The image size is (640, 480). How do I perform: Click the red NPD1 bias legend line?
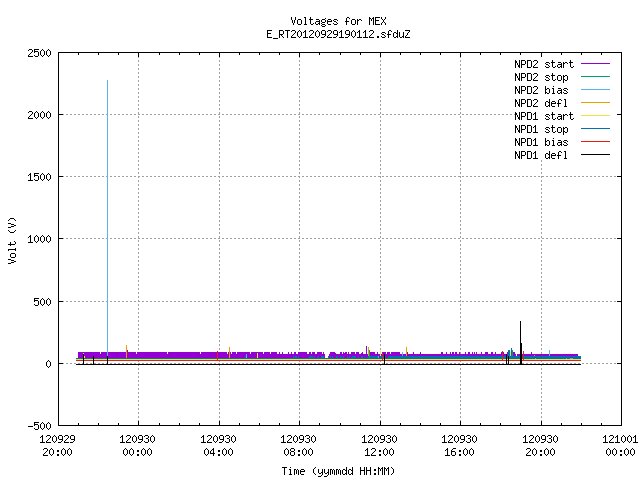pyautogui.click(x=595, y=142)
